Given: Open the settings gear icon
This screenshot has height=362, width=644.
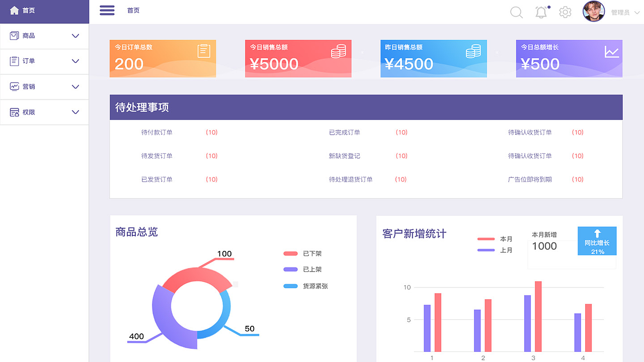Looking at the screenshot, I should pos(566,12).
